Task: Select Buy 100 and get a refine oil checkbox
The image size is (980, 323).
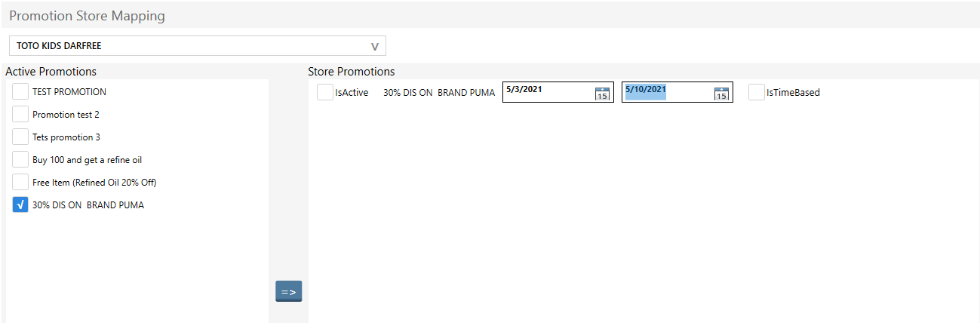Action: [x=20, y=160]
